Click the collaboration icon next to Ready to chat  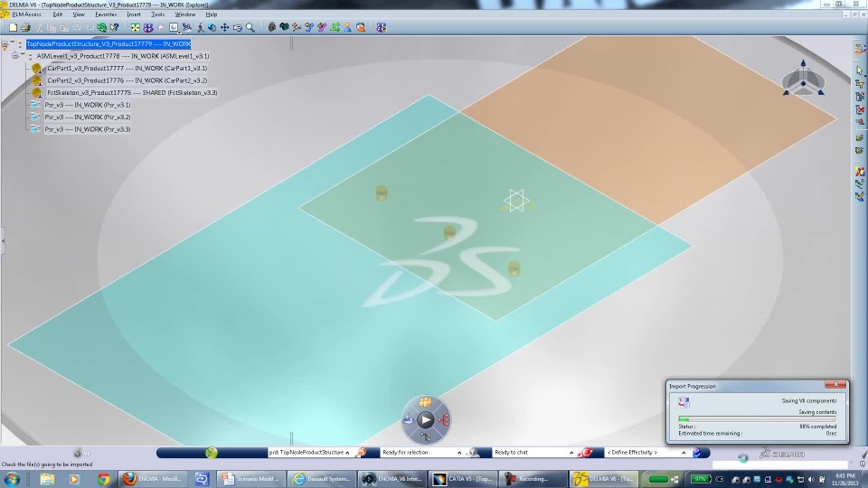pyautogui.click(x=585, y=453)
